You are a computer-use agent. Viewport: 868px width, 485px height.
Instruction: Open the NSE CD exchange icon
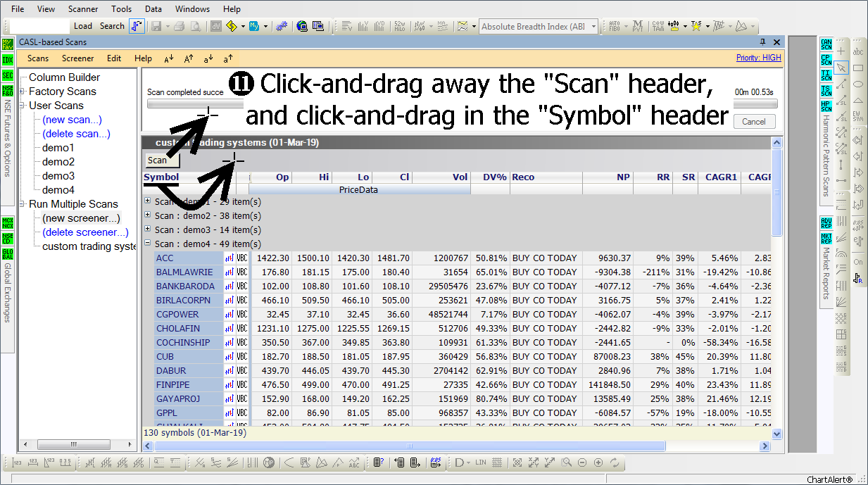(x=8, y=239)
